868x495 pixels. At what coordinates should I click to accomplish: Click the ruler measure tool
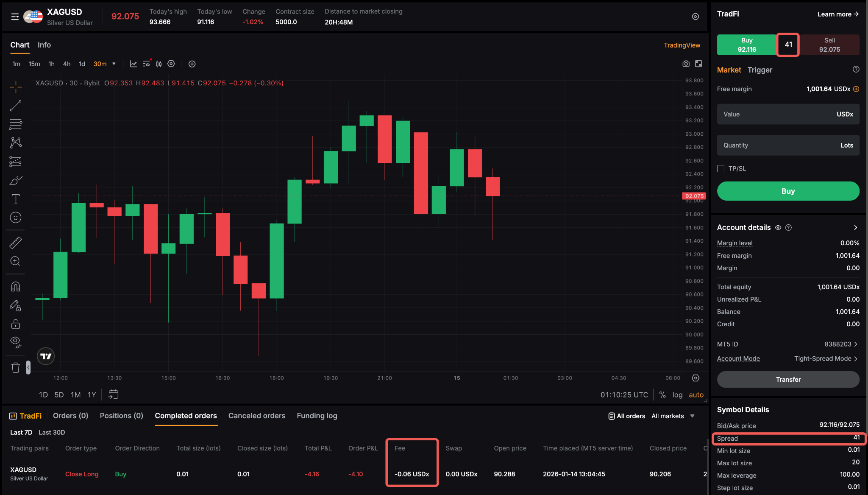point(16,243)
